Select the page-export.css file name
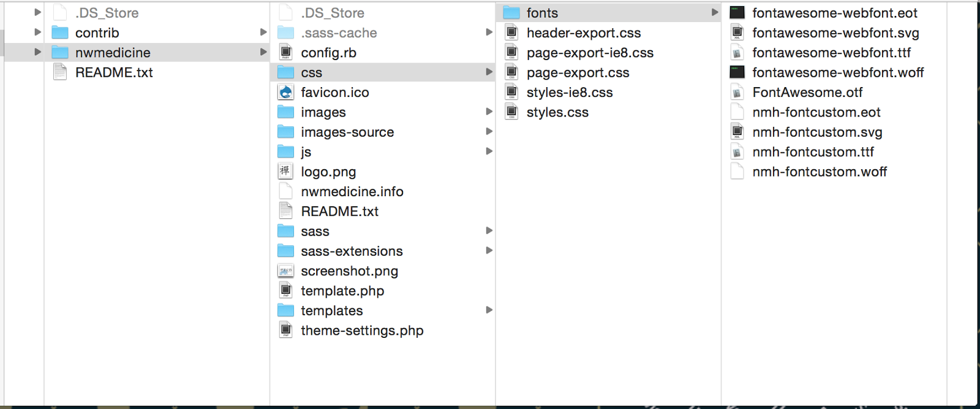The image size is (980, 409). pyautogui.click(x=578, y=72)
